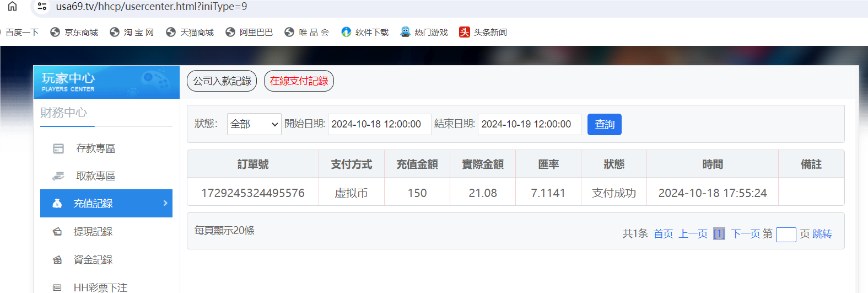Image resolution: width=868 pixels, height=293 pixels.
Task: Open the 百度一下 bookmark
Action: point(21,33)
